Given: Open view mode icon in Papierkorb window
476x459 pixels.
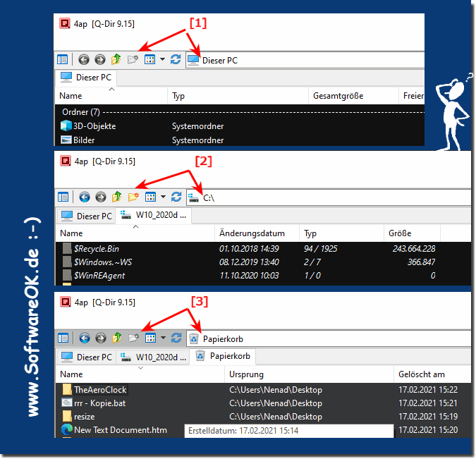Looking at the screenshot, I should click(x=151, y=338).
